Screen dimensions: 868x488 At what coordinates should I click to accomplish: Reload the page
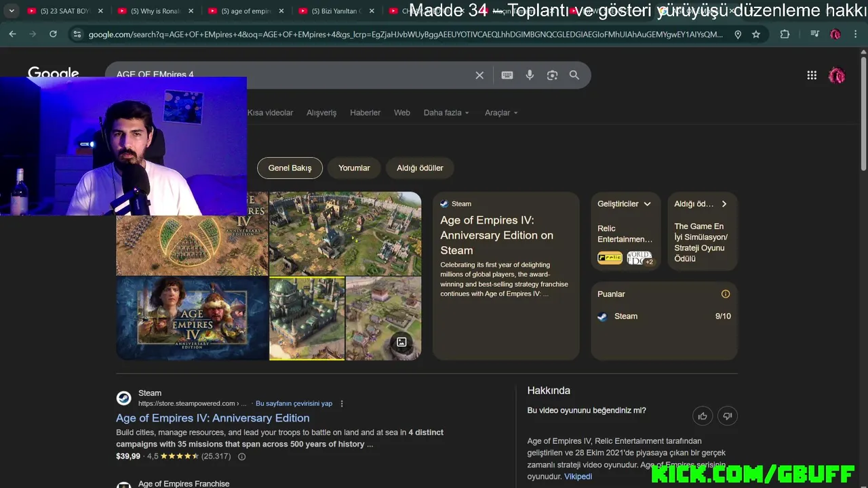tap(53, 34)
